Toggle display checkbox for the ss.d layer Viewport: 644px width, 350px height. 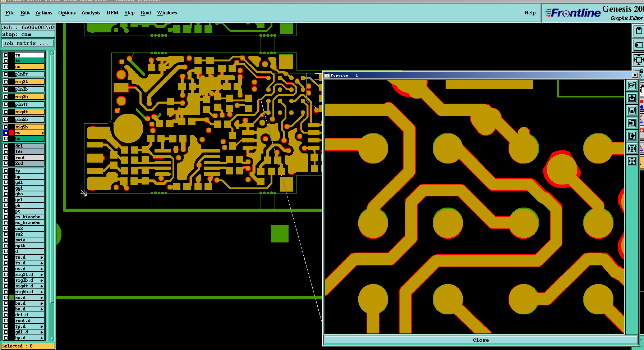tap(6, 297)
